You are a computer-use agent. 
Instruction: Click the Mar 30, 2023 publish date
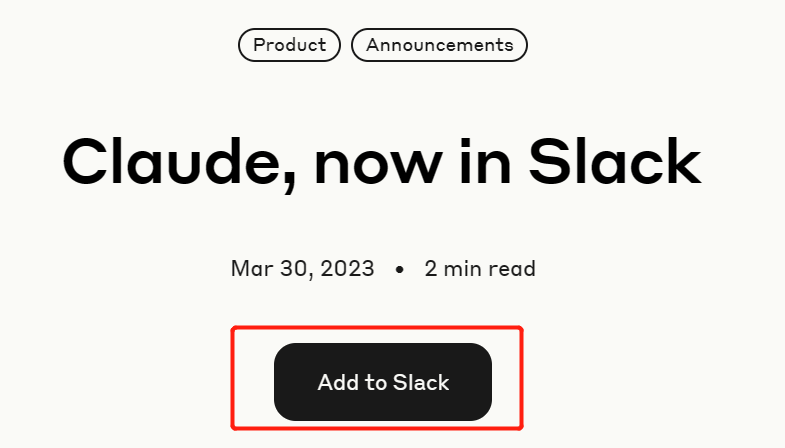pyautogui.click(x=302, y=269)
